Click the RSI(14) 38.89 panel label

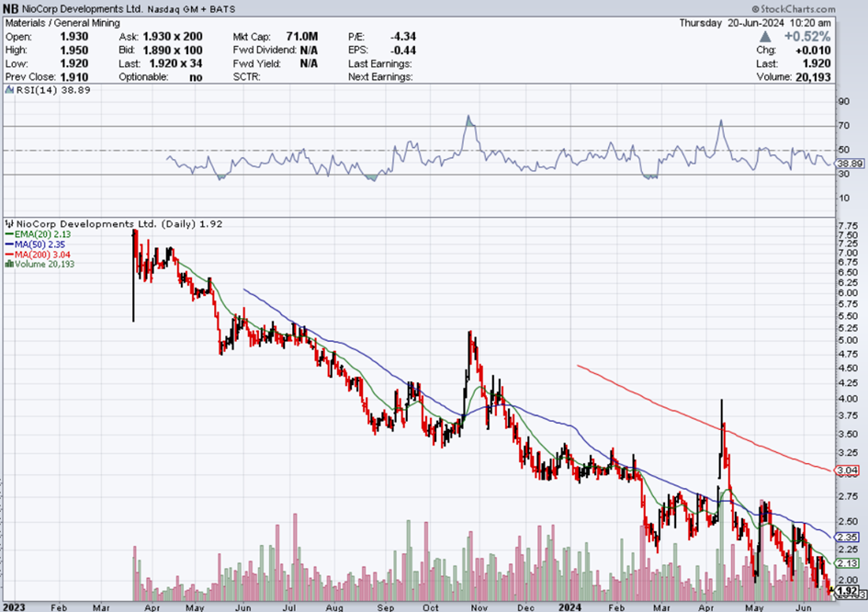[53, 90]
